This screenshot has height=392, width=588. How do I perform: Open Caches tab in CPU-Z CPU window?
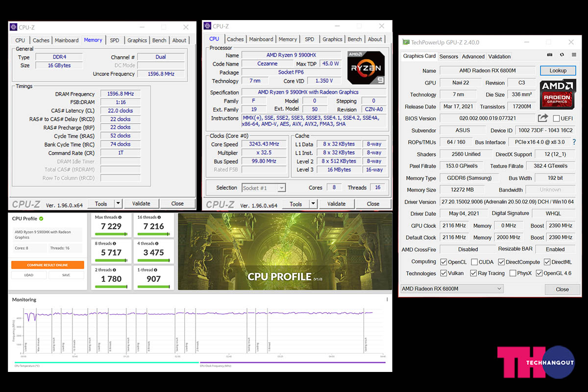[x=235, y=39]
